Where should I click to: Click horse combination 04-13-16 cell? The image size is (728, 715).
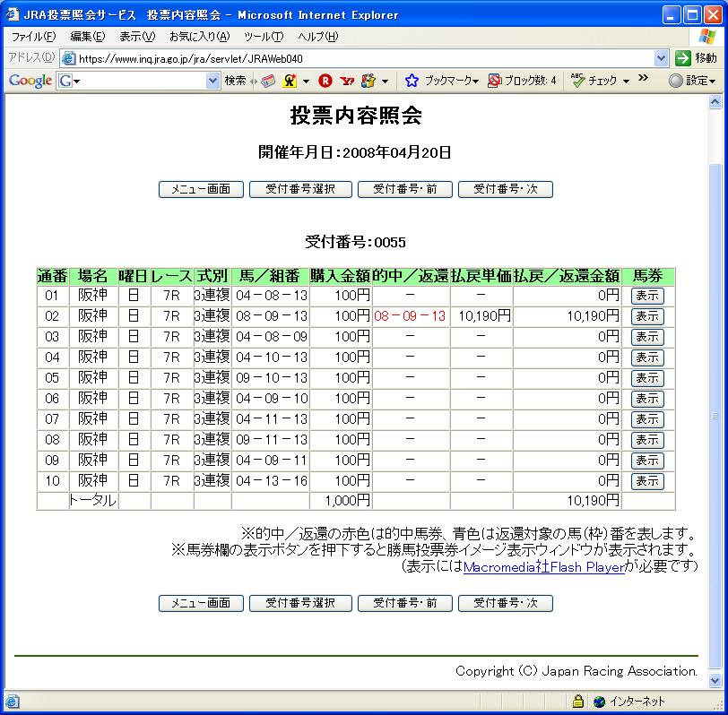[x=272, y=480]
